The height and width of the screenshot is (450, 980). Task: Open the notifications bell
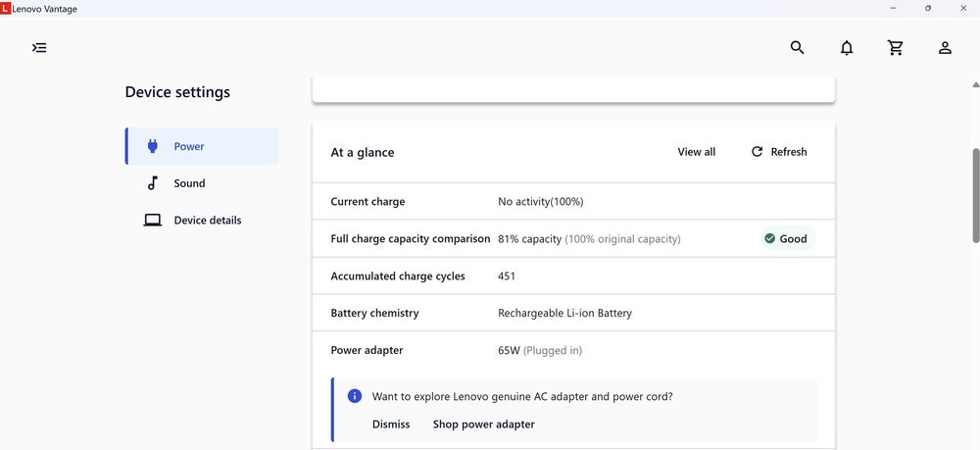click(x=847, y=47)
